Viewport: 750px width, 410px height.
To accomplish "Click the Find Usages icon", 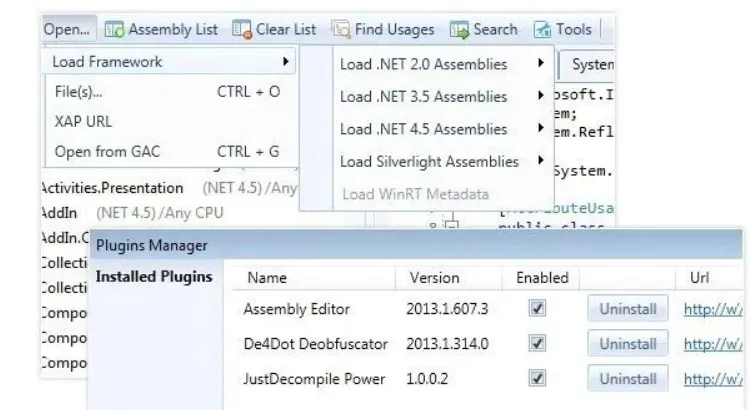I will [341, 30].
